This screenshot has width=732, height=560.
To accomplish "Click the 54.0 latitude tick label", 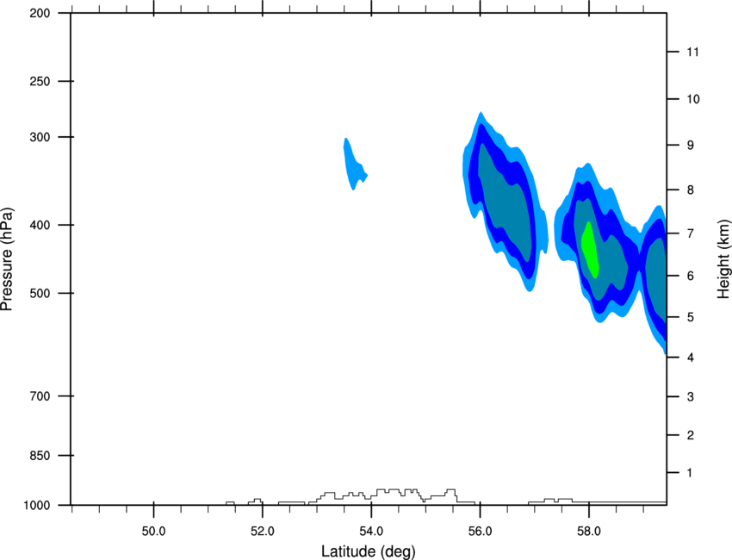I will 371,532.
